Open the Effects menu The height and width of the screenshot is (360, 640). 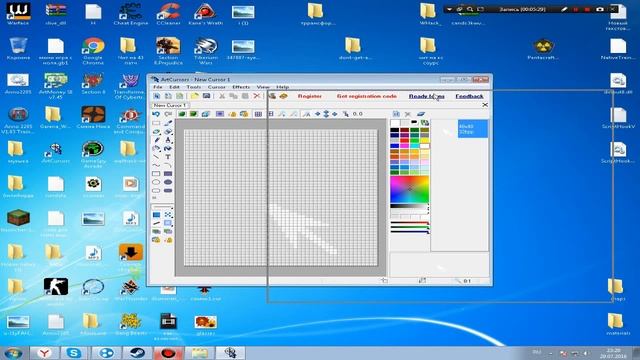(241, 87)
